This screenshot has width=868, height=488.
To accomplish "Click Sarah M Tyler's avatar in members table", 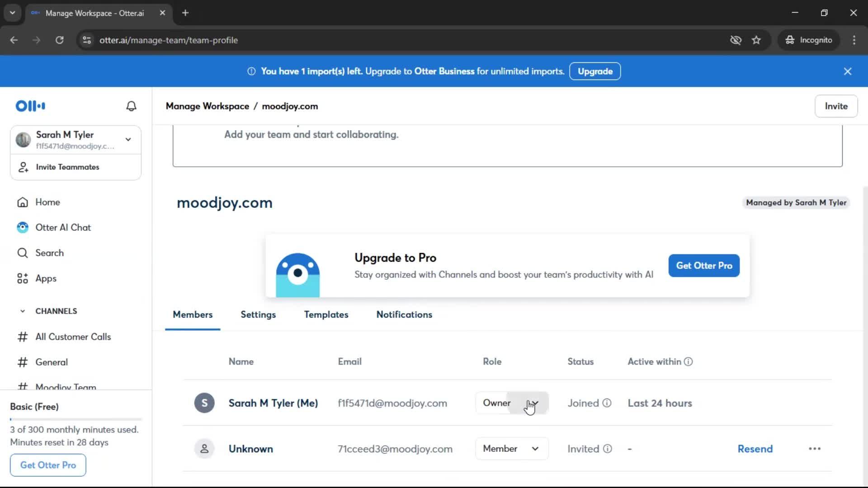I will 204,403.
